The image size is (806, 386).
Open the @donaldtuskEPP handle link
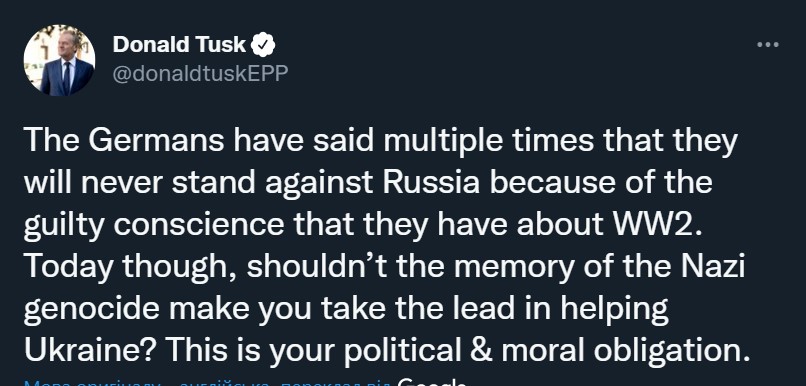click(x=200, y=73)
